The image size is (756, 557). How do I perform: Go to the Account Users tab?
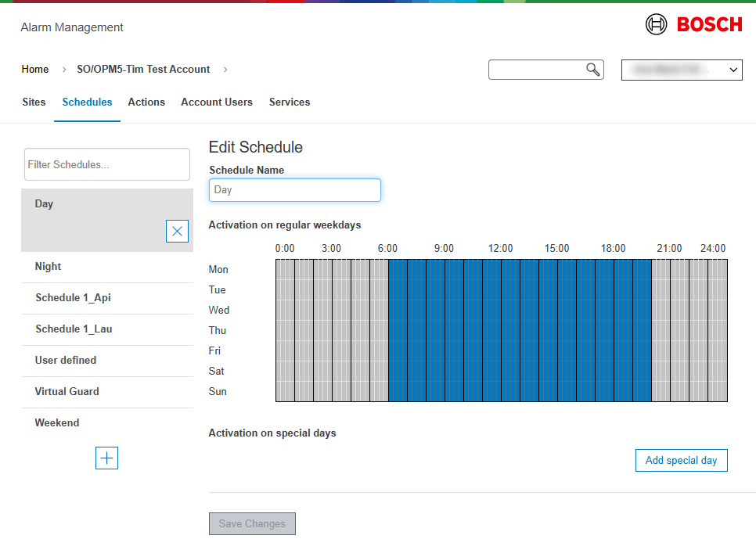click(217, 102)
